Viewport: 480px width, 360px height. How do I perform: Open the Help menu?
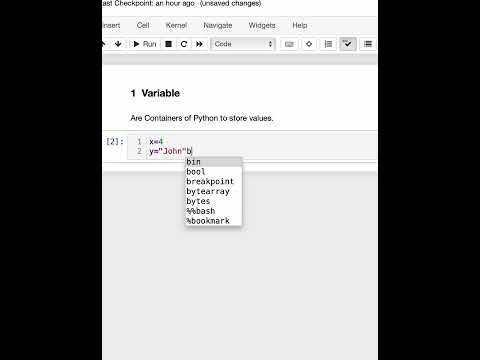point(300,25)
